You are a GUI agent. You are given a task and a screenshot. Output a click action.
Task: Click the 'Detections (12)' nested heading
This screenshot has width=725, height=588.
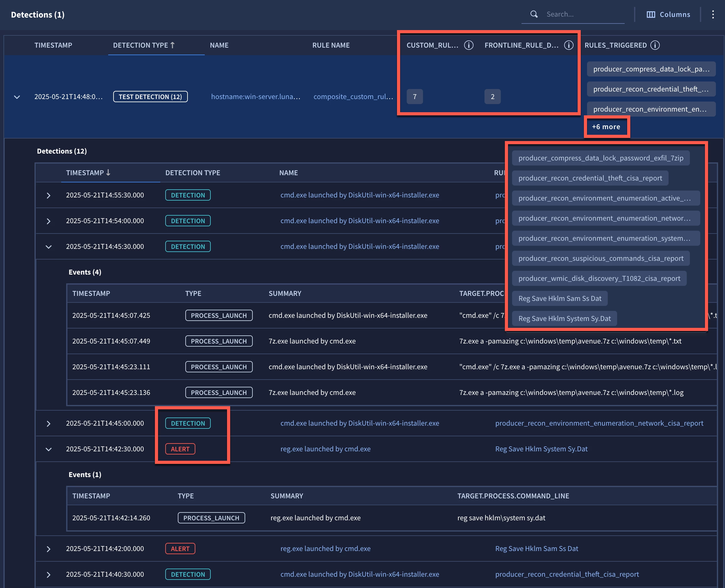coord(62,151)
